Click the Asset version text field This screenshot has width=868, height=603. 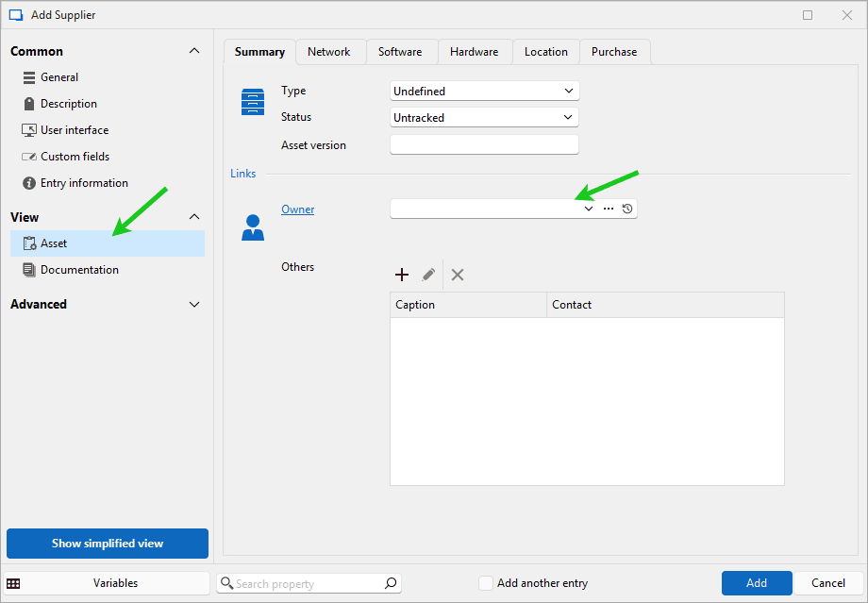click(x=484, y=145)
